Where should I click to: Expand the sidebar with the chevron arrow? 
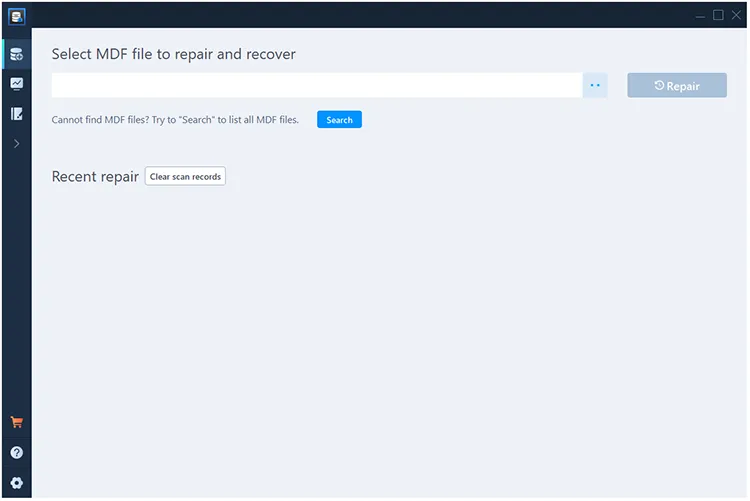tap(17, 144)
